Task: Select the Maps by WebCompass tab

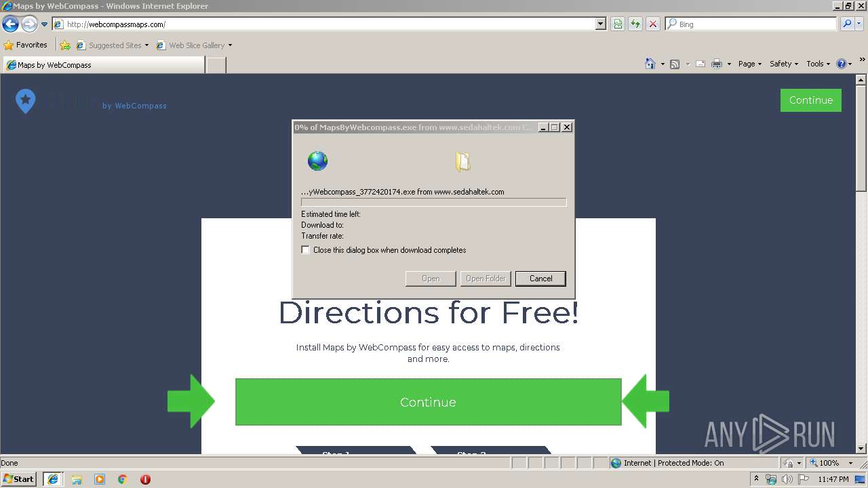Action: click(103, 65)
